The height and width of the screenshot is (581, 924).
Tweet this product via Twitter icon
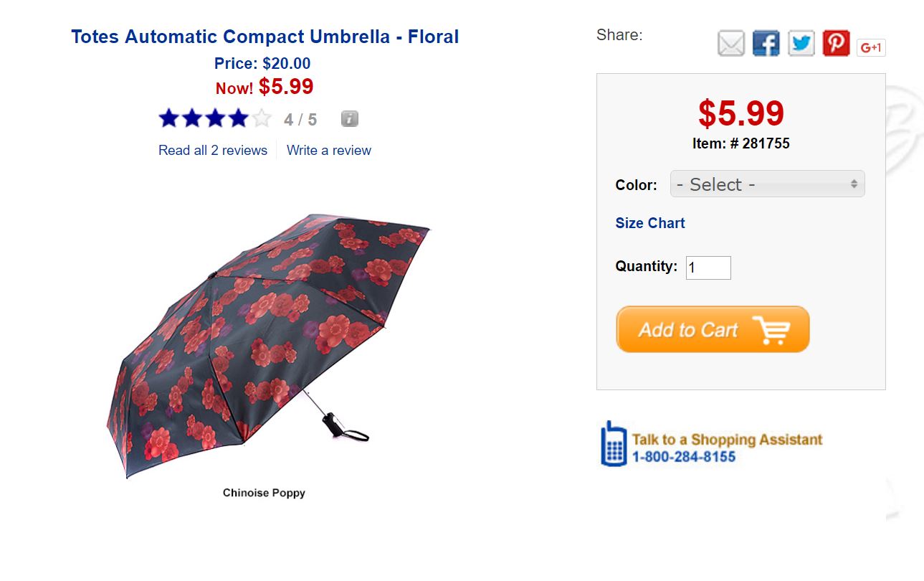(x=801, y=44)
